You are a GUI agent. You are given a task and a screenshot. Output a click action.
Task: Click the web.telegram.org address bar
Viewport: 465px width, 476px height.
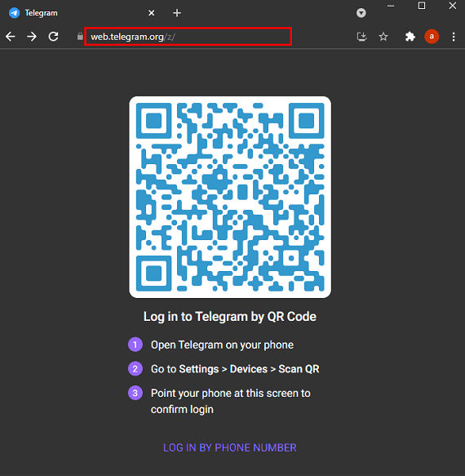coord(188,37)
